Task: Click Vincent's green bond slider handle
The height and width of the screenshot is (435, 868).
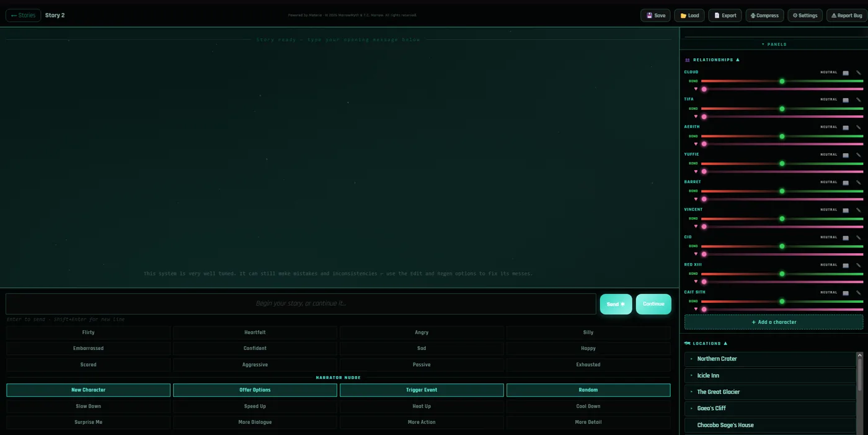Action: click(x=782, y=218)
